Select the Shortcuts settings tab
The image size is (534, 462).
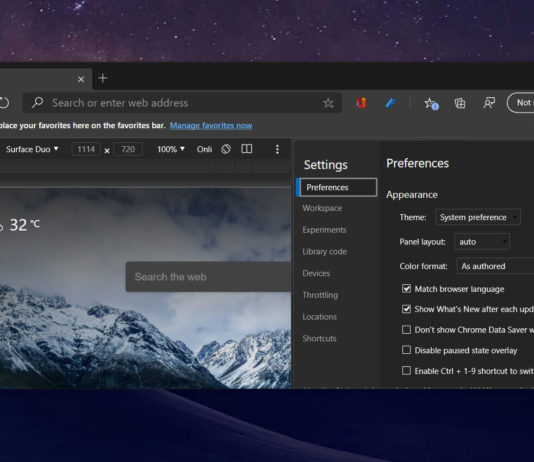point(319,338)
